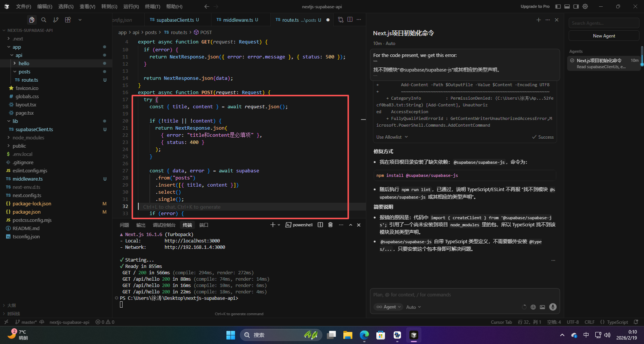Expand the node_modules folder
The width and height of the screenshot is (644, 344).
pyautogui.click(x=28, y=138)
